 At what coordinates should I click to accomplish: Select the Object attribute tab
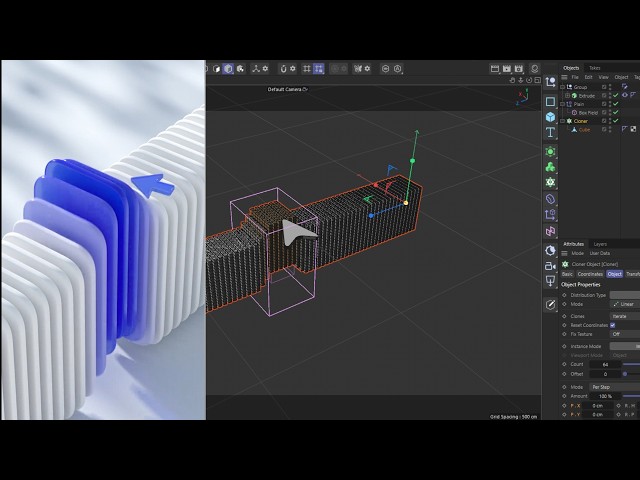[614, 274]
